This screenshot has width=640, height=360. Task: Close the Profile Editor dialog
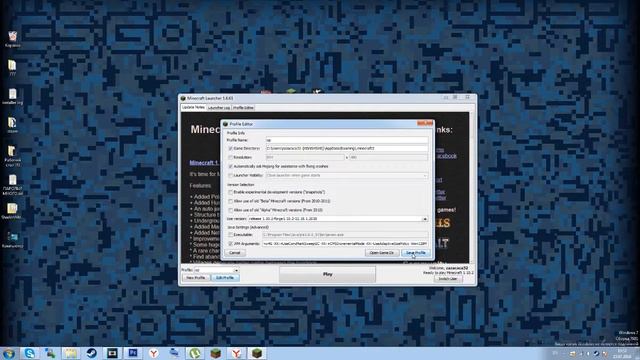425,123
